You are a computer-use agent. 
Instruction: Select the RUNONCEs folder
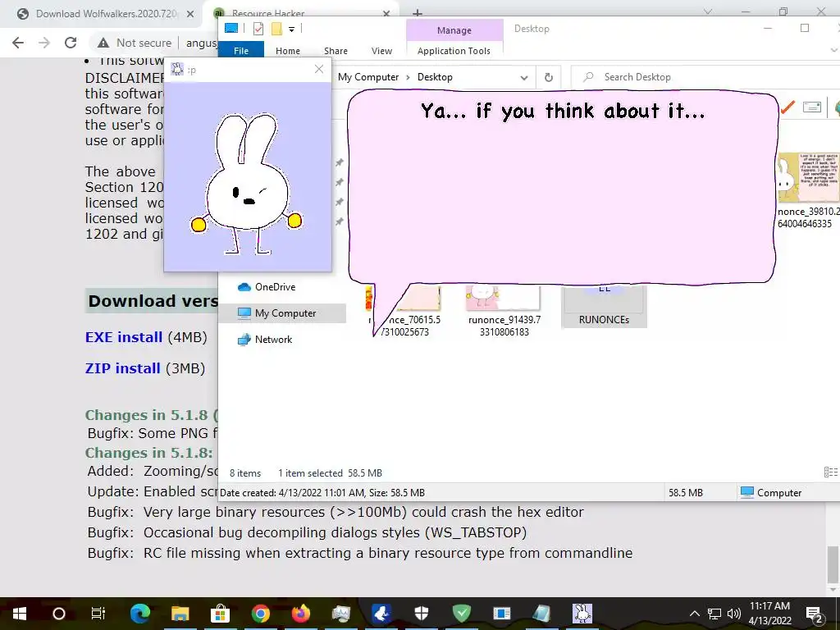(604, 307)
